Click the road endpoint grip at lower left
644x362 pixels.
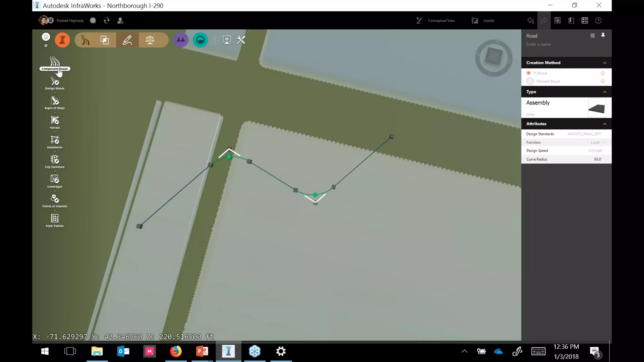point(139,226)
